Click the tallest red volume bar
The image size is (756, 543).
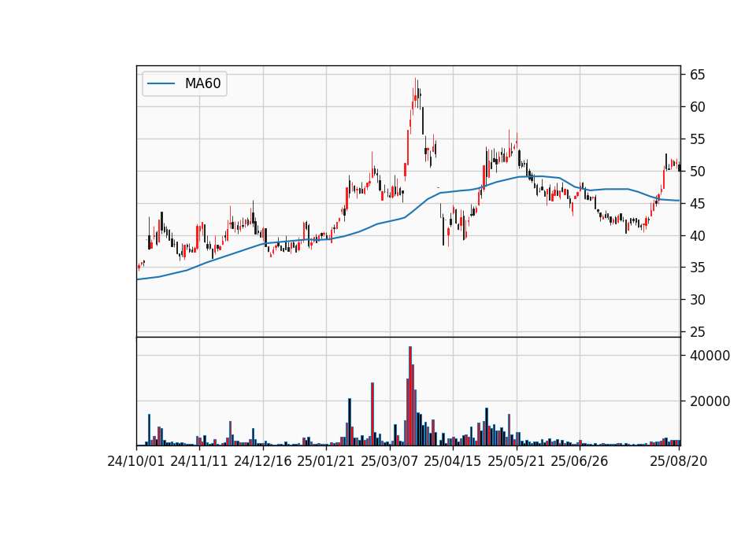[x=410, y=396]
